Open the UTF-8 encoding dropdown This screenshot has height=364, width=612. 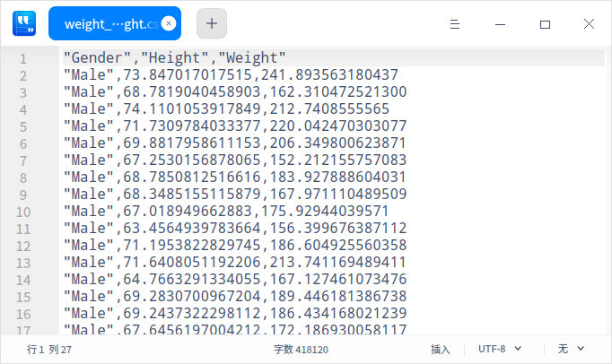click(500, 349)
